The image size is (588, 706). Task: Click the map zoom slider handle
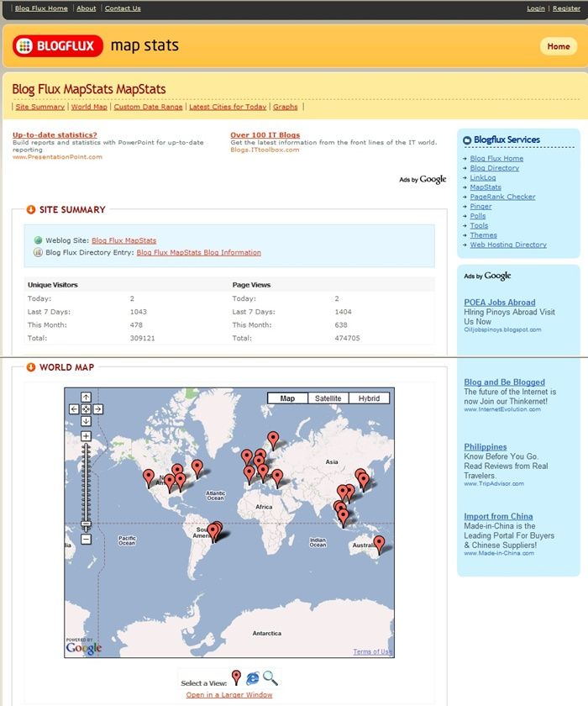click(x=86, y=524)
